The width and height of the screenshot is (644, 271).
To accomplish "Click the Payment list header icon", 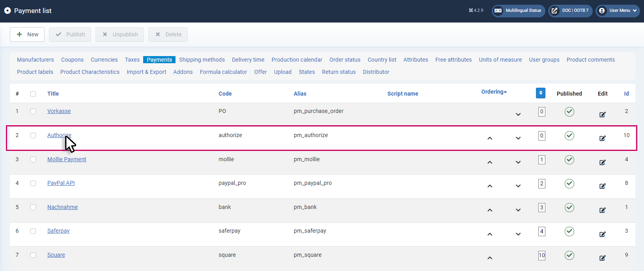I will [7, 11].
